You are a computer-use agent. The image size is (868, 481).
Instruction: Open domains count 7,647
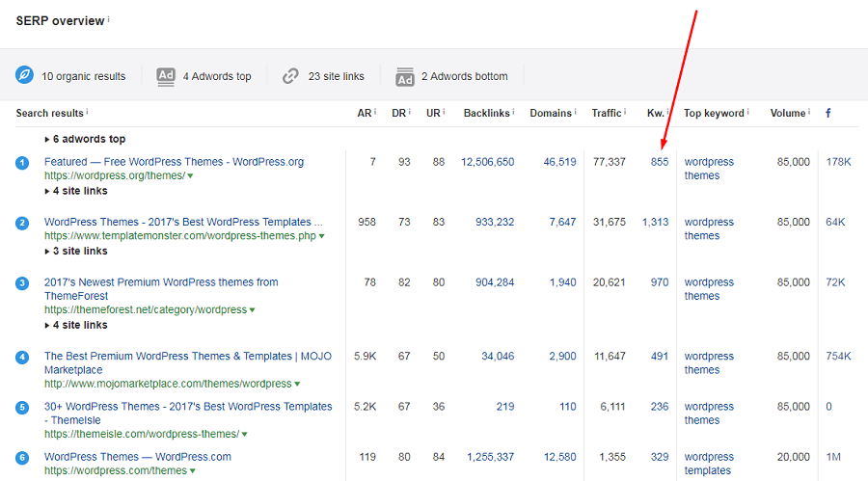tap(562, 222)
